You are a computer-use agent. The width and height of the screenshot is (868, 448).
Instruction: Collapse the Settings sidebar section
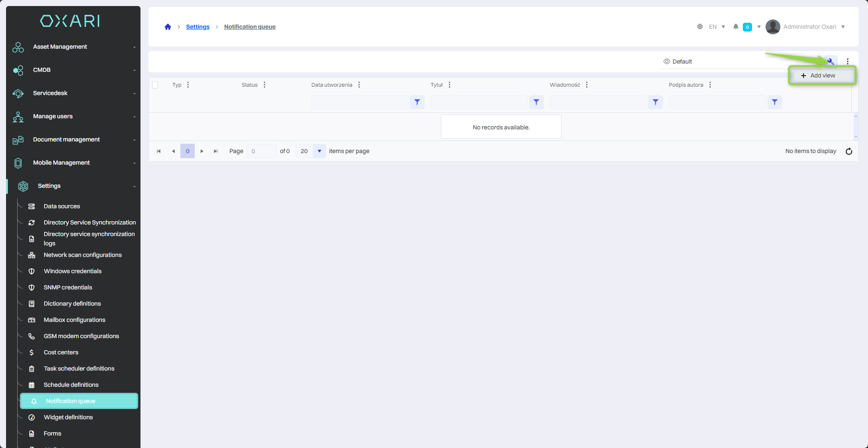[x=74, y=186]
